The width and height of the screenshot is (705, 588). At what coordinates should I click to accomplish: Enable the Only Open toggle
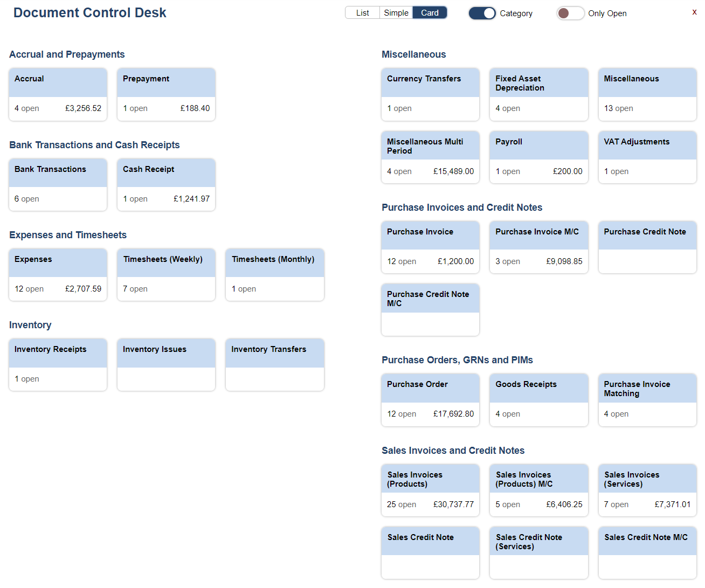570,13
